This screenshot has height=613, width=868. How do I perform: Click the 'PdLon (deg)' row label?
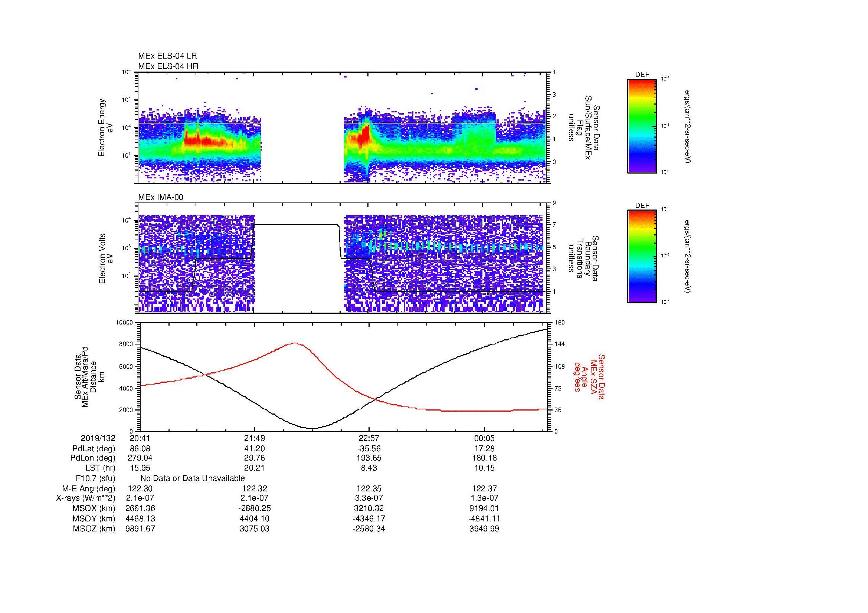(93, 458)
